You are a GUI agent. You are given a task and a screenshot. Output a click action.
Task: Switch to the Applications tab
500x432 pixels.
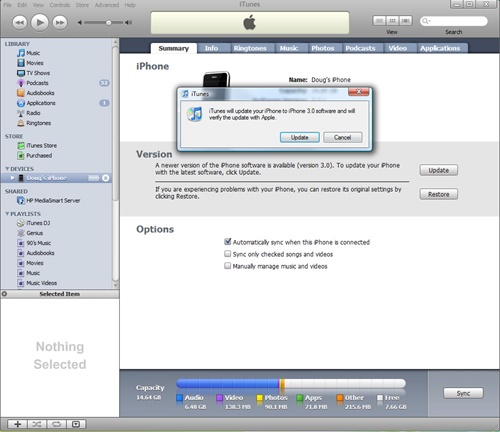coord(440,48)
